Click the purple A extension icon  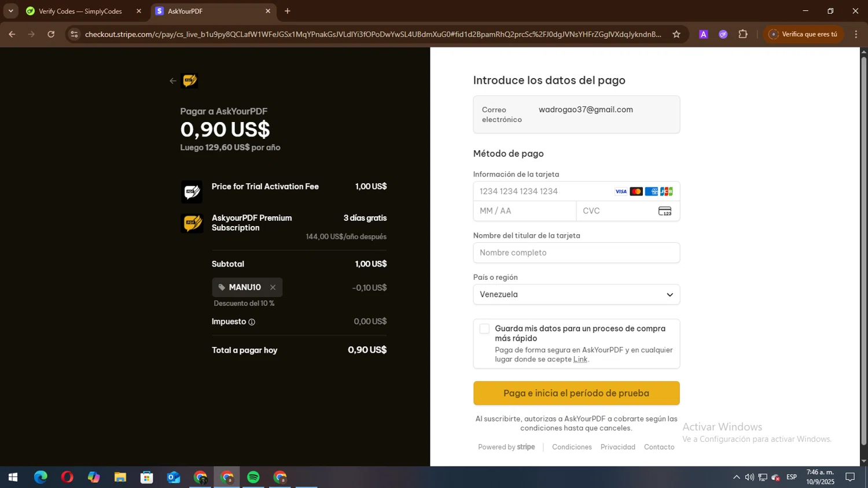pos(704,34)
